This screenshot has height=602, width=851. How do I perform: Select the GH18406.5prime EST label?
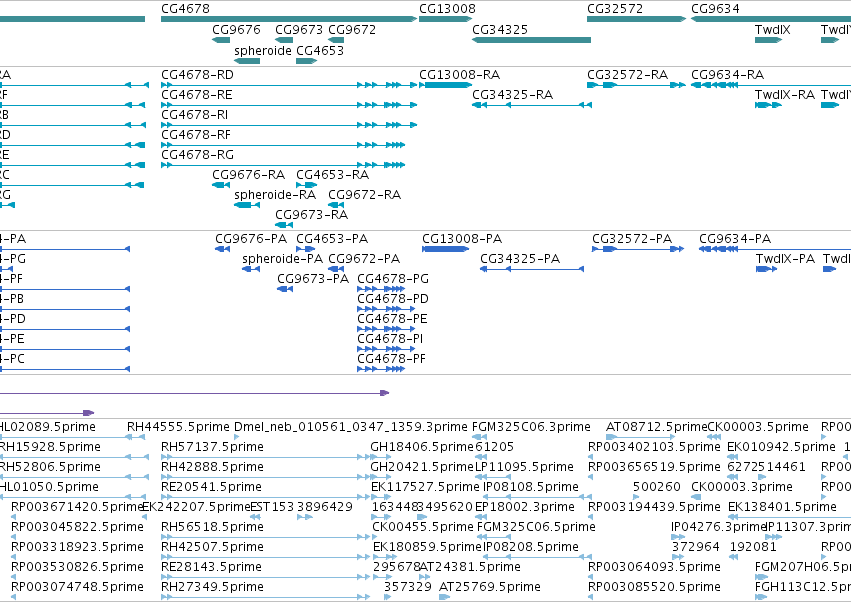click(422, 447)
